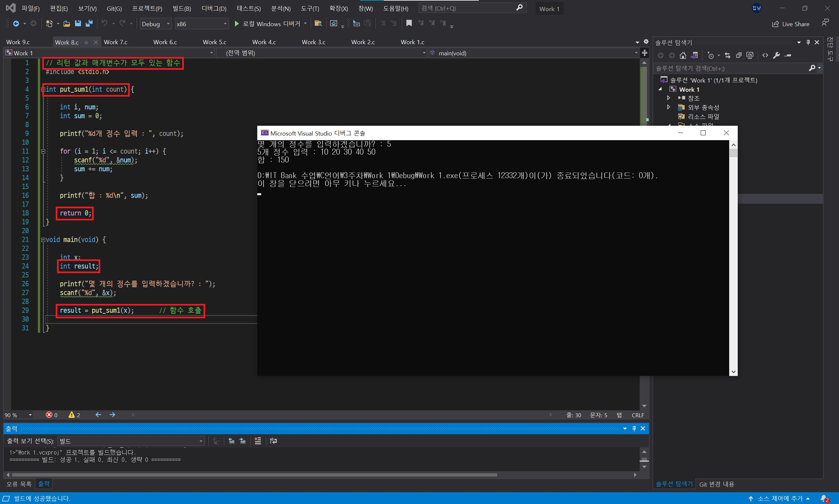This screenshot has height=504, width=839.
Task: Open the x86 platform dropdown
Action: [x=202, y=24]
